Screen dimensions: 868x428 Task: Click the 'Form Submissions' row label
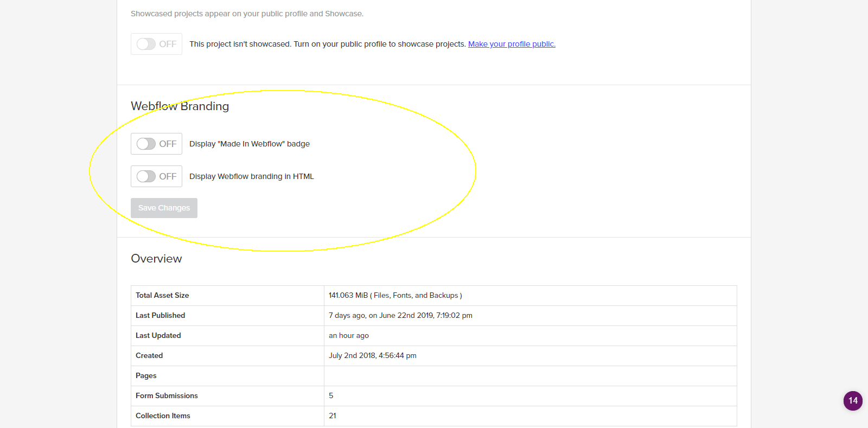[x=167, y=396]
